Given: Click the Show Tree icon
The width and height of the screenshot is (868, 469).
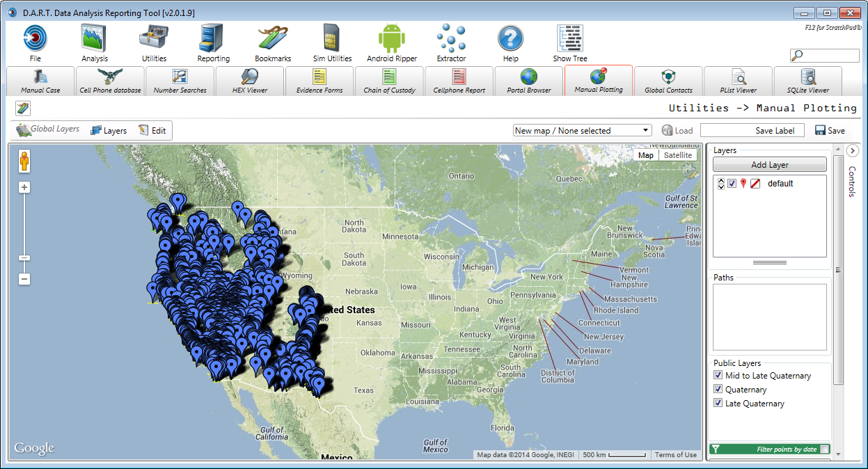Looking at the screenshot, I should pyautogui.click(x=570, y=38).
